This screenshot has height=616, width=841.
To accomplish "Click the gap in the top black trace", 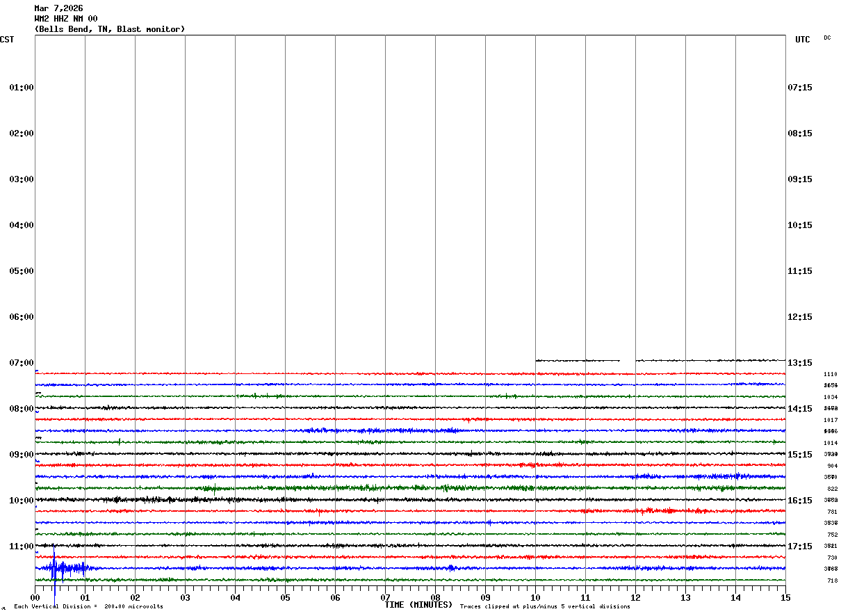I will pyautogui.click(x=627, y=360).
